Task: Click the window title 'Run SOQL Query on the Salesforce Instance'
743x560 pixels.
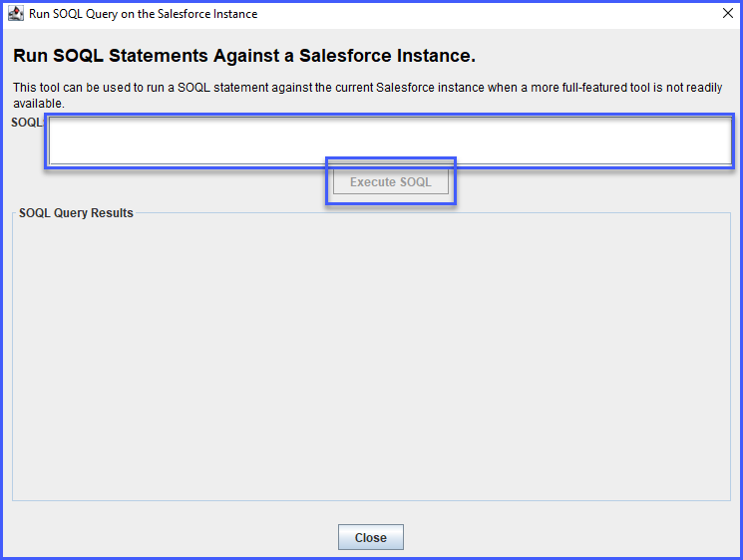Action: pyautogui.click(x=143, y=14)
